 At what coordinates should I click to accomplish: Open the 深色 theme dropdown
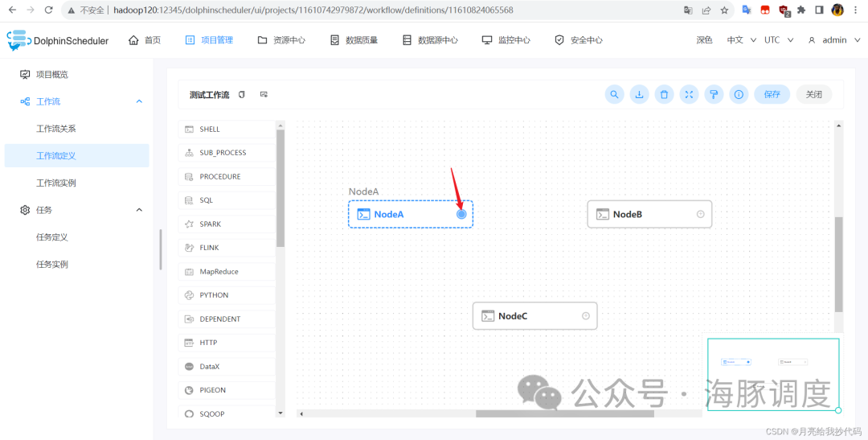tap(704, 40)
